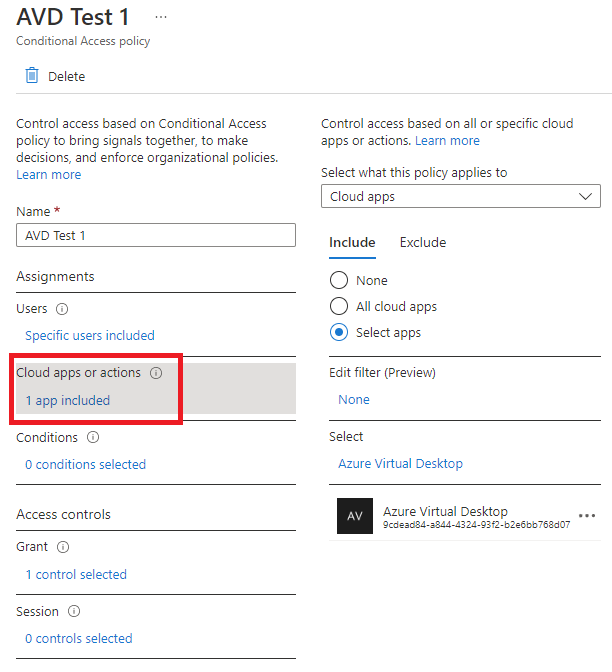
Task: Click the Delete button label
Action: 66,76
